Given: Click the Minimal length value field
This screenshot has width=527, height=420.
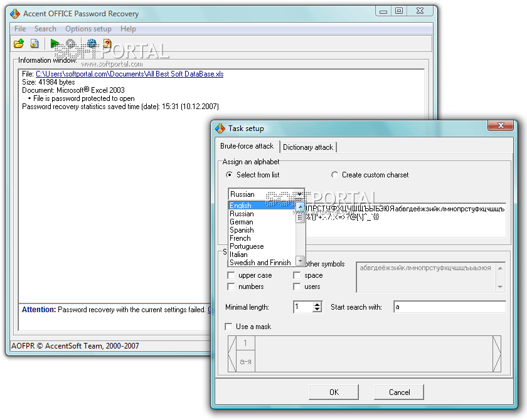Looking at the screenshot, I should pyautogui.click(x=303, y=307).
